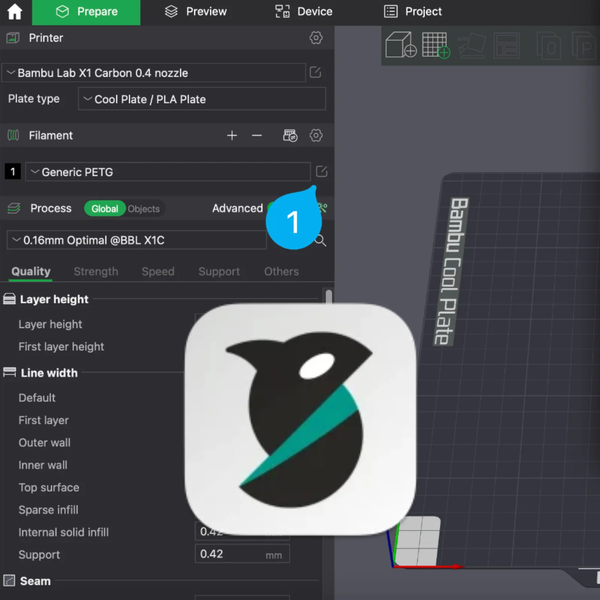Edit the printer preset icon
Screen dimensions: 600x600
tap(315, 72)
